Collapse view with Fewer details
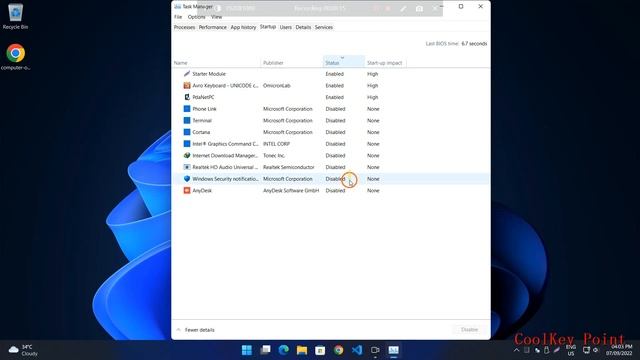 (196, 329)
